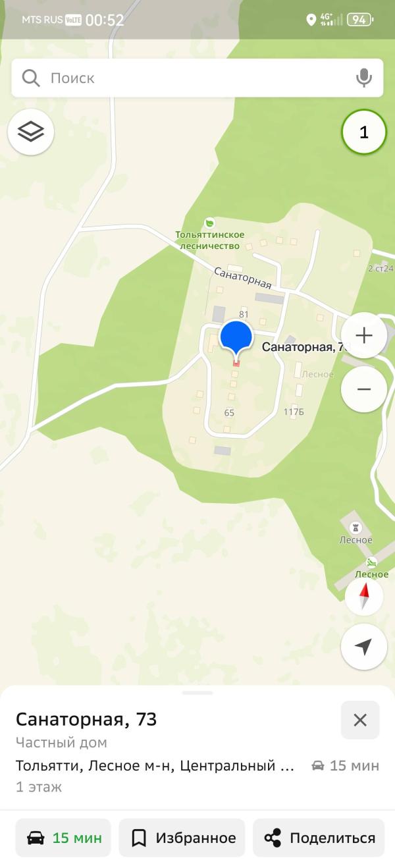This screenshot has width=395, height=868.
Task: Tap the search magnifier icon
Action: pos(31,78)
